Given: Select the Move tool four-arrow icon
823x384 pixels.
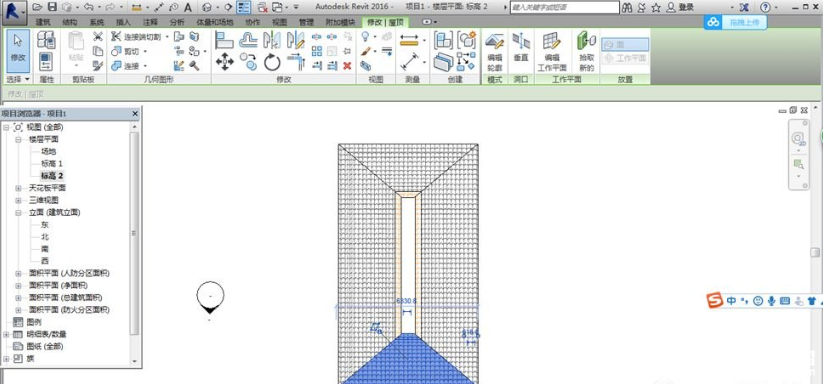Looking at the screenshot, I should [225, 62].
